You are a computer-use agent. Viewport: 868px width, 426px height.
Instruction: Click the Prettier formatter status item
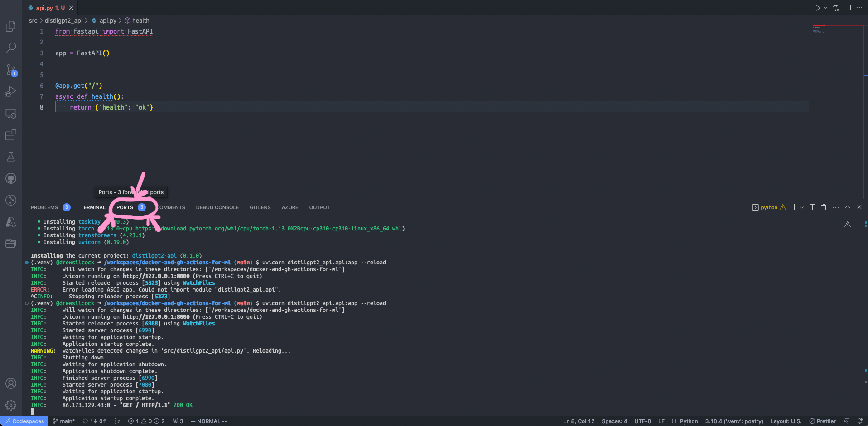tap(823, 421)
